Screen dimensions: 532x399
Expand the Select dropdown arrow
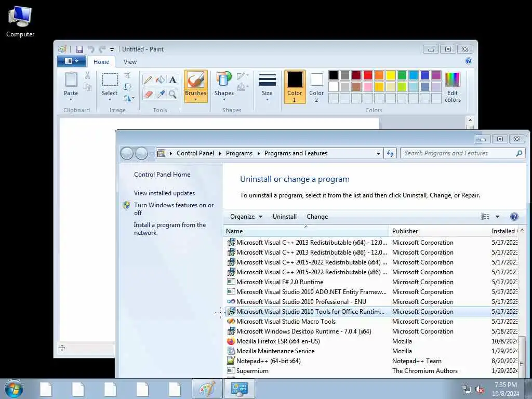pyautogui.click(x=110, y=100)
